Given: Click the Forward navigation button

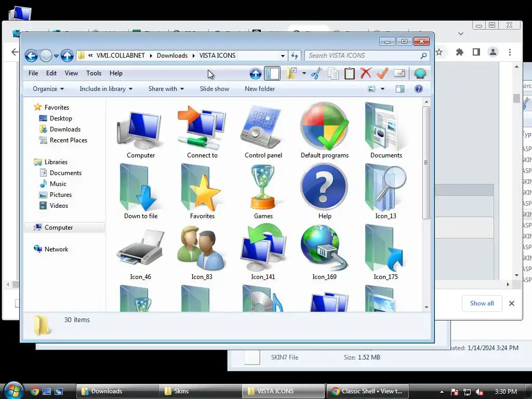Looking at the screenshot, I should pyautogui.click(x=46, y=56).
